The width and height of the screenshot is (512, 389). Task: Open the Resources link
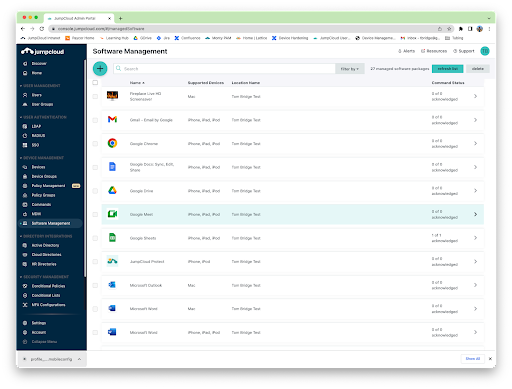coord(434,51)
